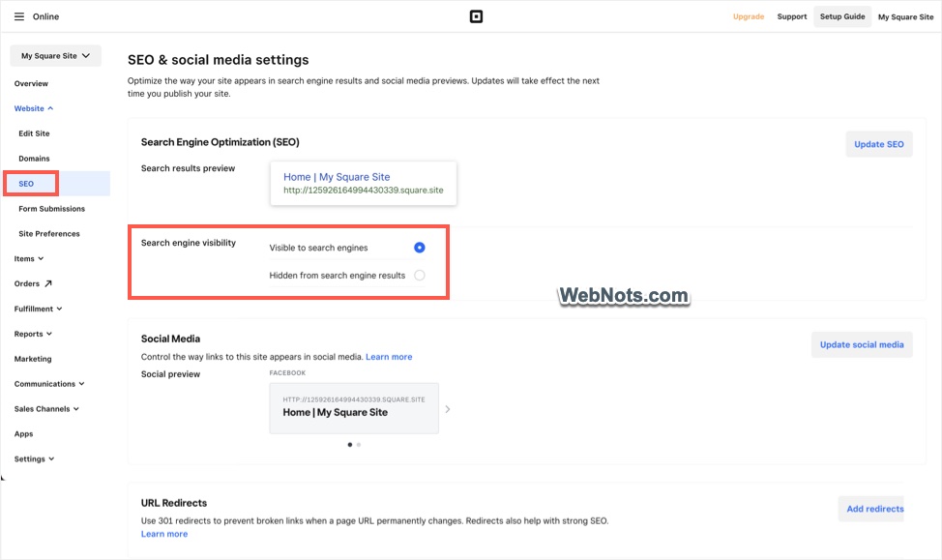Expand the Reports menu

(x=33, y=334)
